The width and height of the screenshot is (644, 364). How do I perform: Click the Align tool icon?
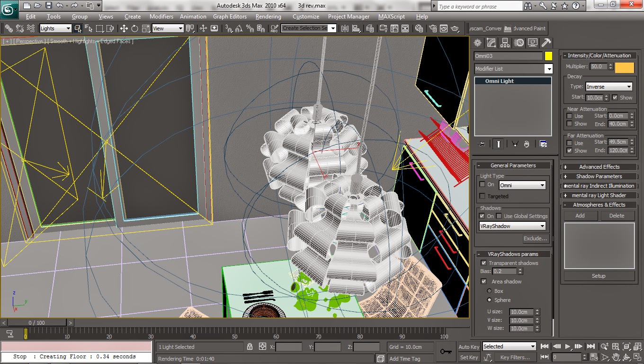[x=355, y=28]
